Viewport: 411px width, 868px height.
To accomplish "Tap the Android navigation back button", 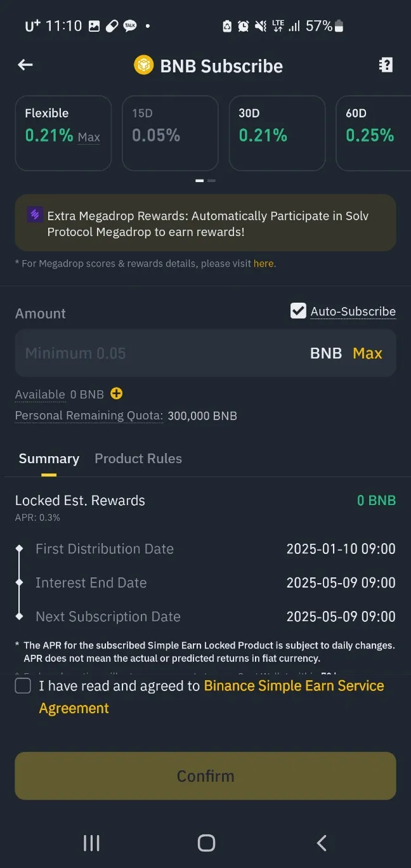I will 321,843.
